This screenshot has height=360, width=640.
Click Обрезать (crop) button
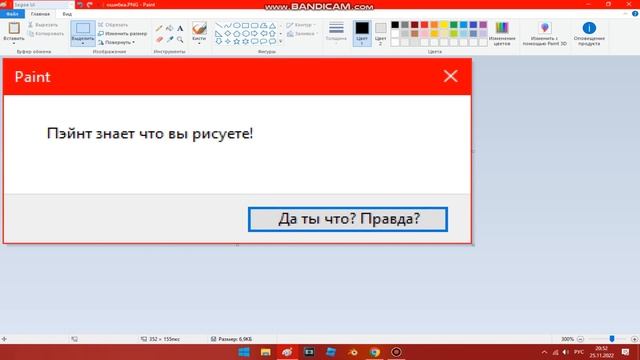point(113,25)
